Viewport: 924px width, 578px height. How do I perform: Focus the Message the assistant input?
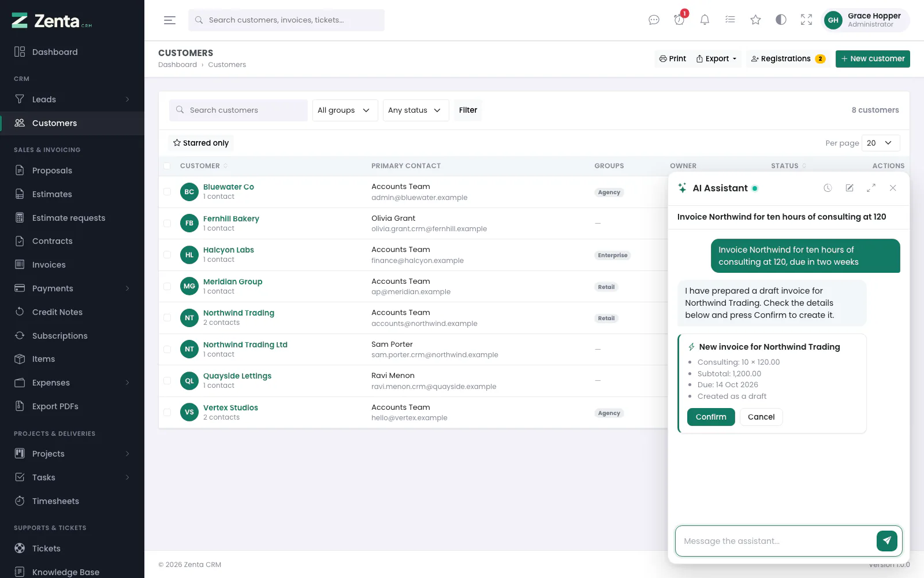point(776,541)
